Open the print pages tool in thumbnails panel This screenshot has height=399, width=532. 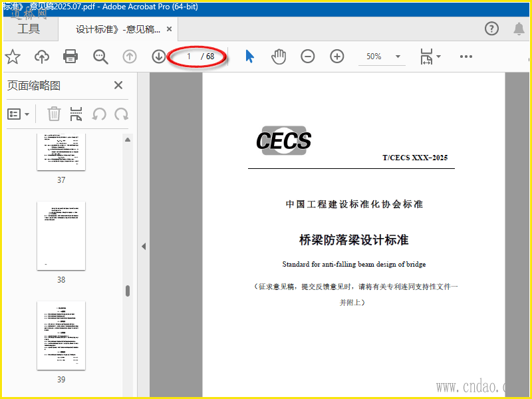click(76, 114)
